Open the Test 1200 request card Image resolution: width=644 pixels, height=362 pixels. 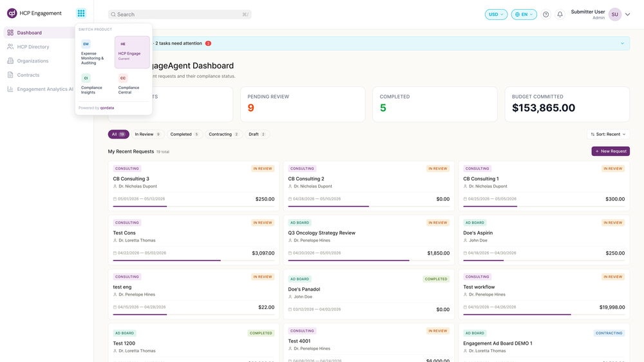tap(193, 343)
